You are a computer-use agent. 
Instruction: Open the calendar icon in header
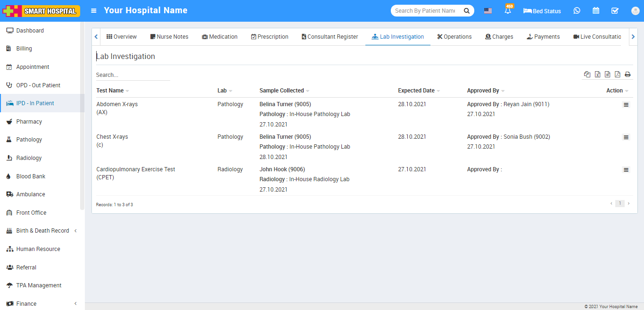(x=596, y=11)
